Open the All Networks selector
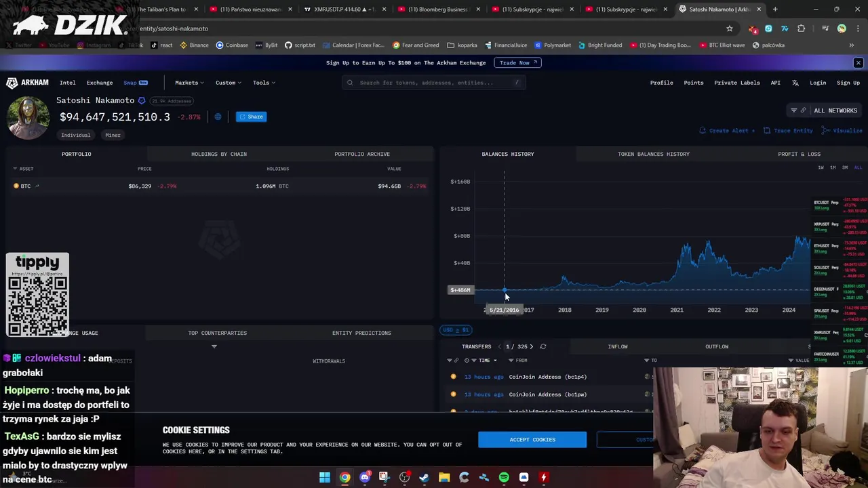The width and height of the screenshot is (868, 488). [835, 110]
